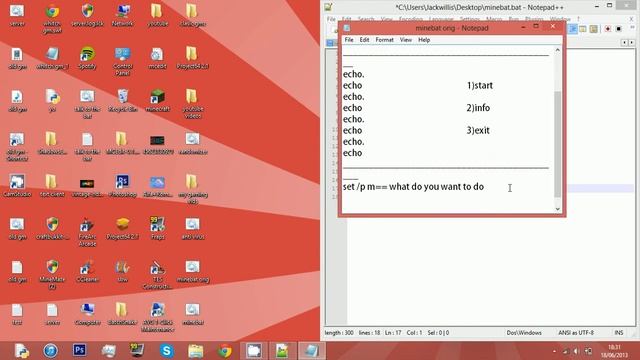
Task: Click the volume icon in system tray
Action: click(576, 351)
